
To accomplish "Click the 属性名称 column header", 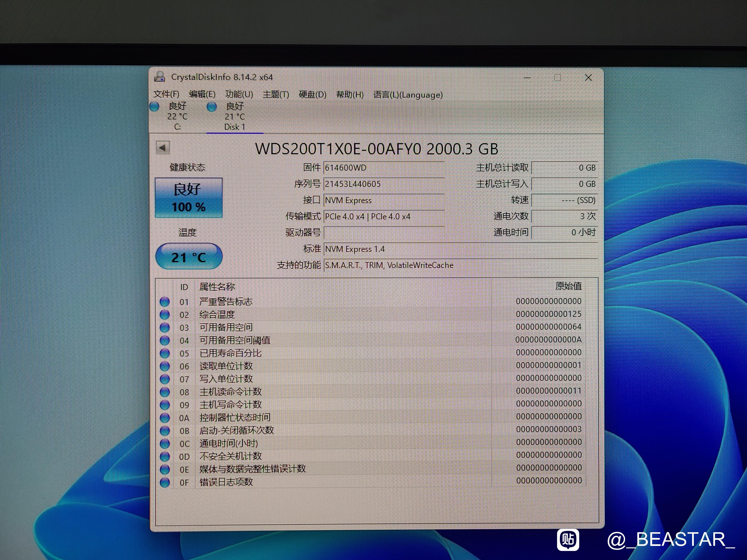I will click(x=217, y=287).
